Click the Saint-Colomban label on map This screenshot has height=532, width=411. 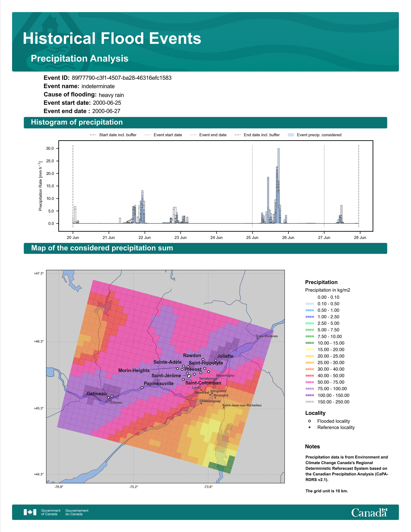[x=203, y=383]
